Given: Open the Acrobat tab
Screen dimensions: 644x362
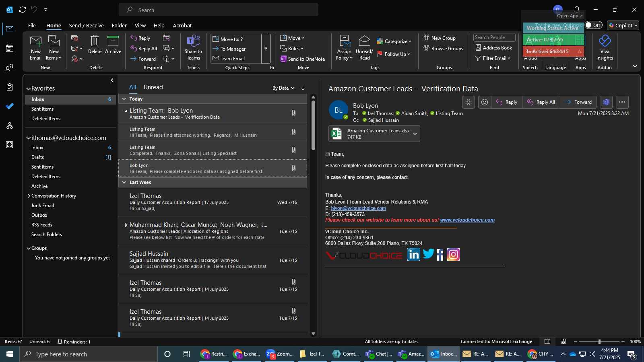Looking at the screenshot, I should pos(182,25).
